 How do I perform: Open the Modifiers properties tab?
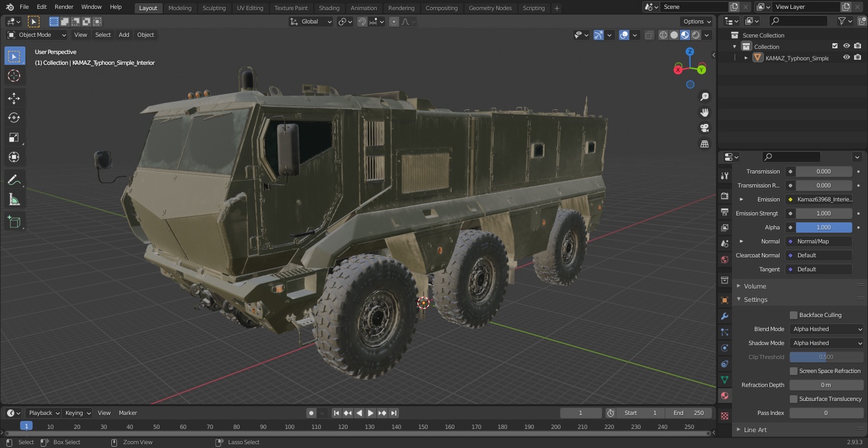(724, 316)
